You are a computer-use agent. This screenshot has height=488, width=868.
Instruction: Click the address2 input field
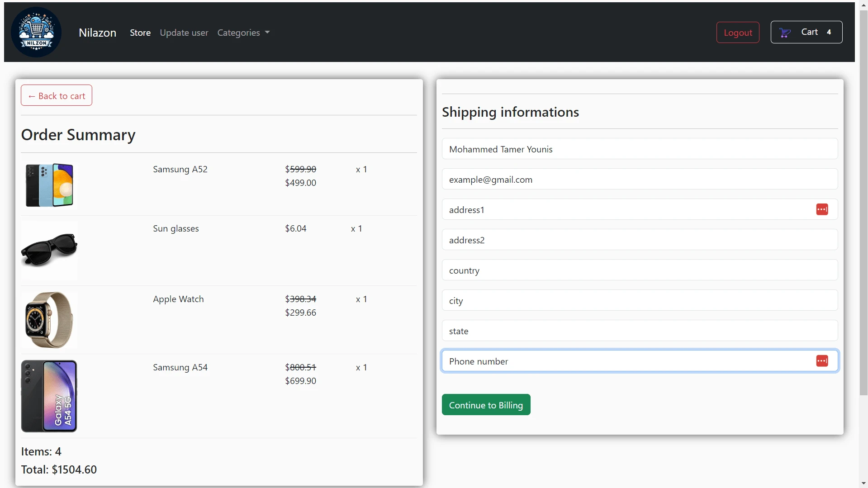click(x=640, y=240)
